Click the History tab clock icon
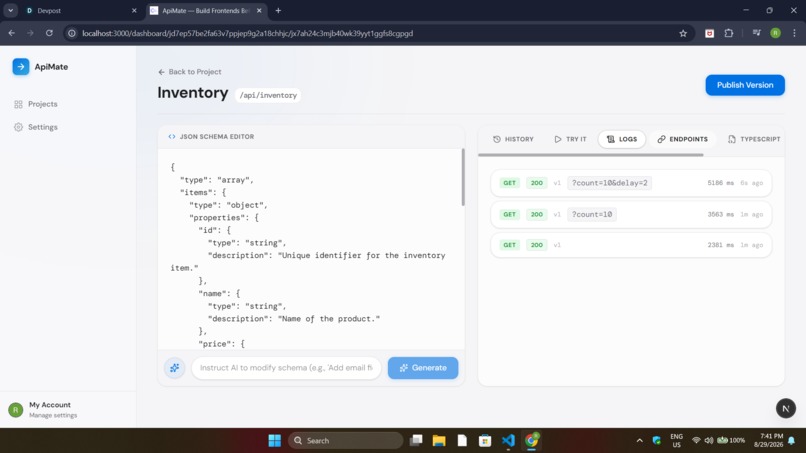Image resolution: width=806 pixels, height=453 pixels. (x=497, y=139)
